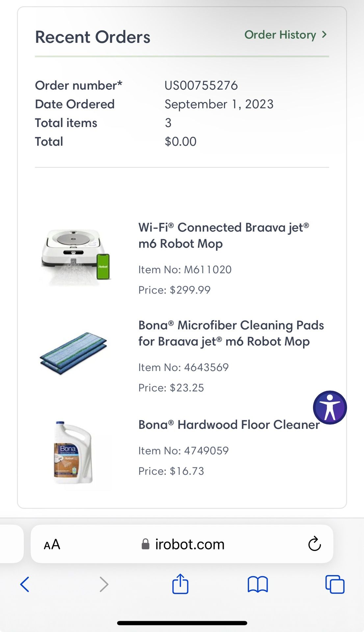
Task: Tap the accessibility widget icon
Action: 330,408
